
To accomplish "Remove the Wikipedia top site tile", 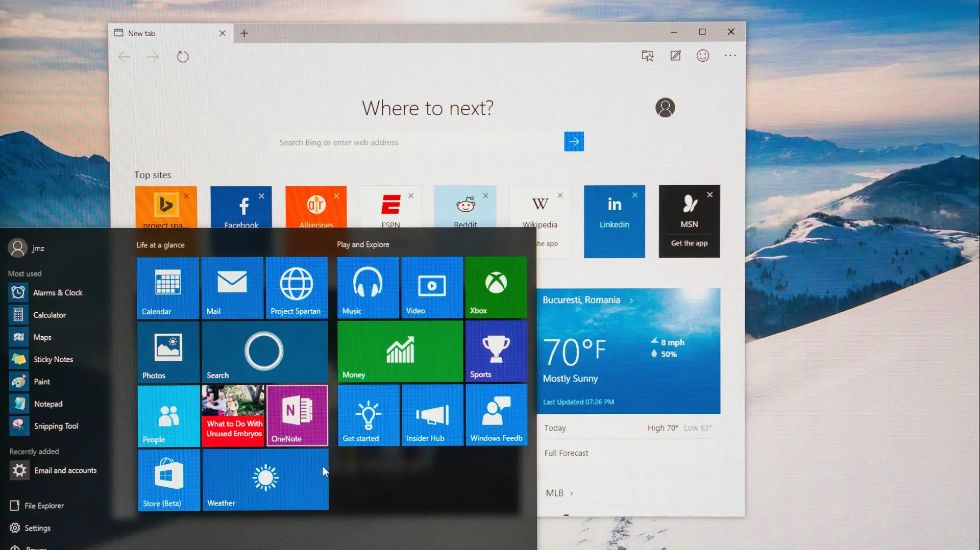I will click(560, 195).
